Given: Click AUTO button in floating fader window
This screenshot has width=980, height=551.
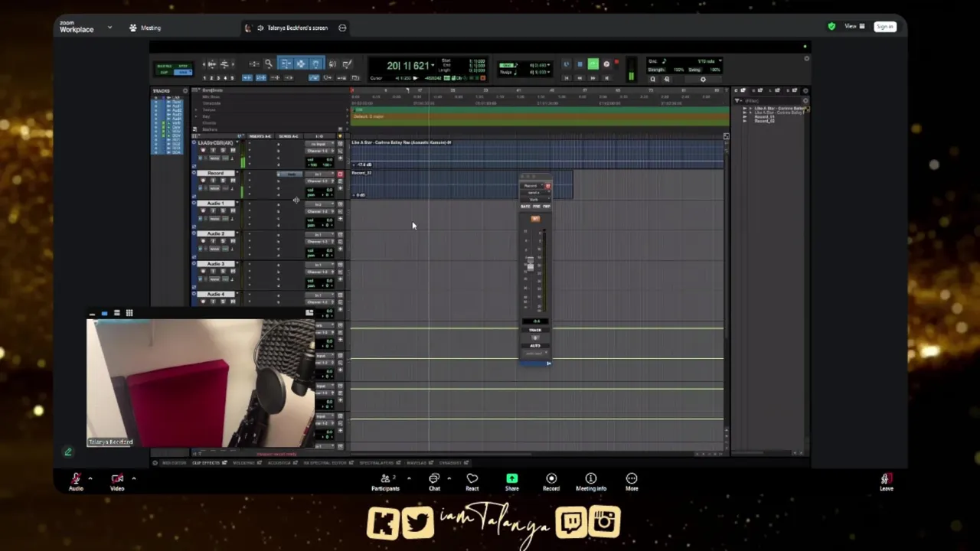Looking at the screenshot, I should [535, 345].
